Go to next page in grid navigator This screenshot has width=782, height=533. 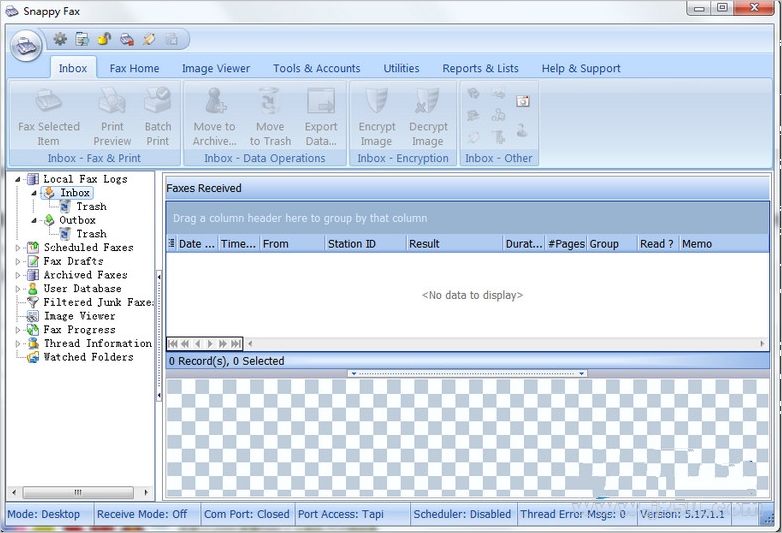(223, 344)
